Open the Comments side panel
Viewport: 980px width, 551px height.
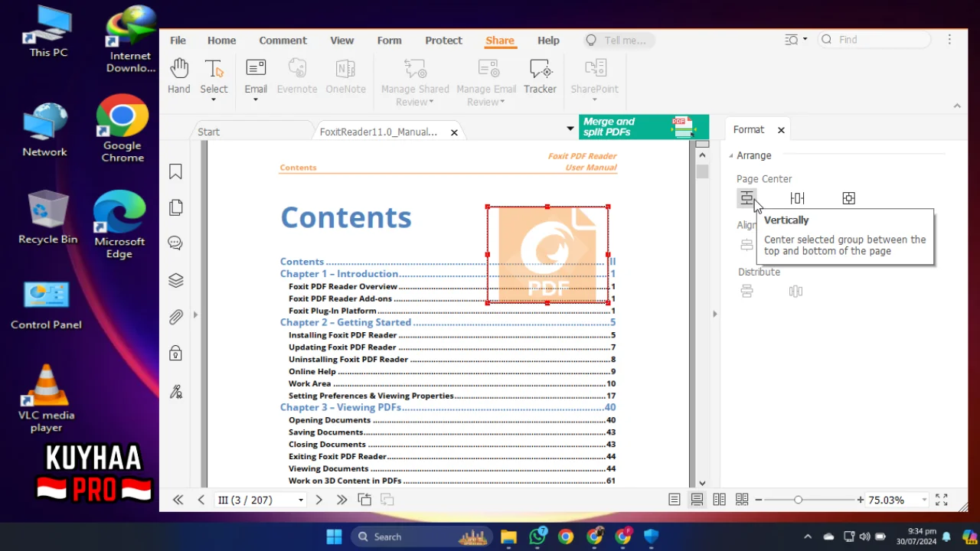coord(176,243)
